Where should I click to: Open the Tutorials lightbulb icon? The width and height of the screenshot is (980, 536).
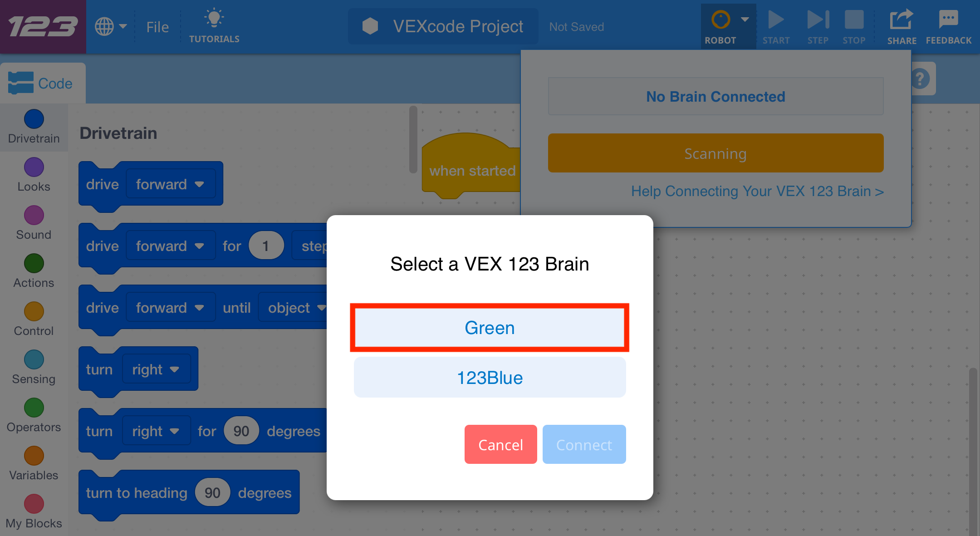(214, 19)
